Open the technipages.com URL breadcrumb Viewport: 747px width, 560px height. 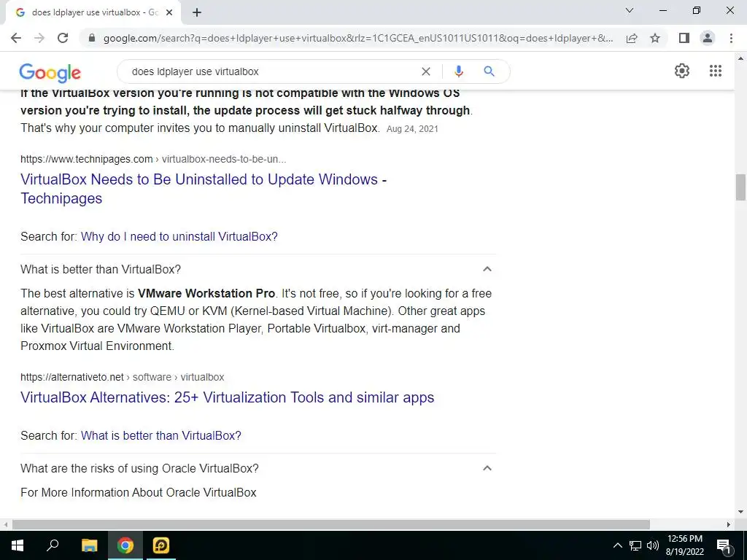(x=153, y=159)
